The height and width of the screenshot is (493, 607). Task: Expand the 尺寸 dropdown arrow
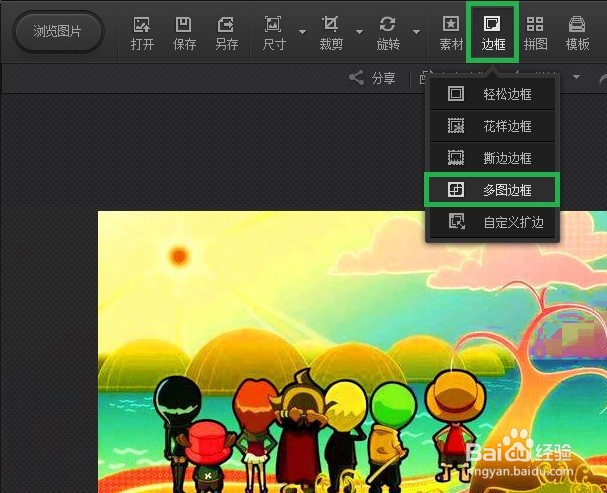pyautogui.click(x=303, y=32)
